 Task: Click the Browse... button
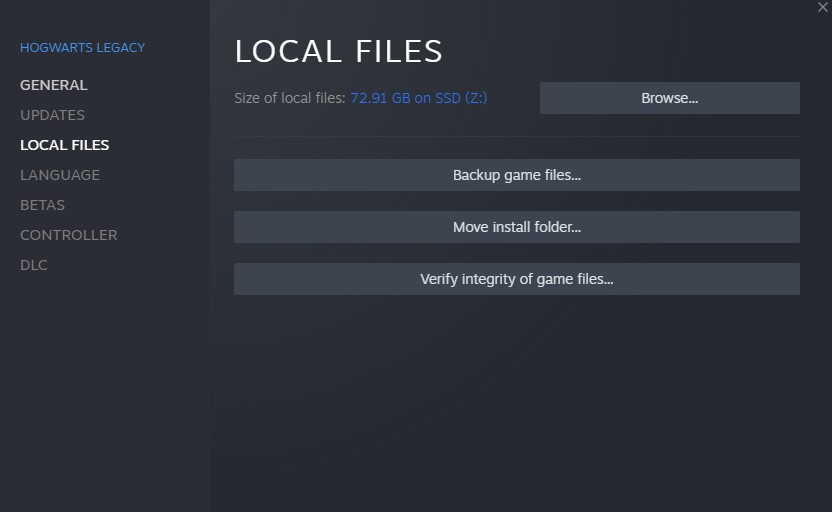pos(670,98)
